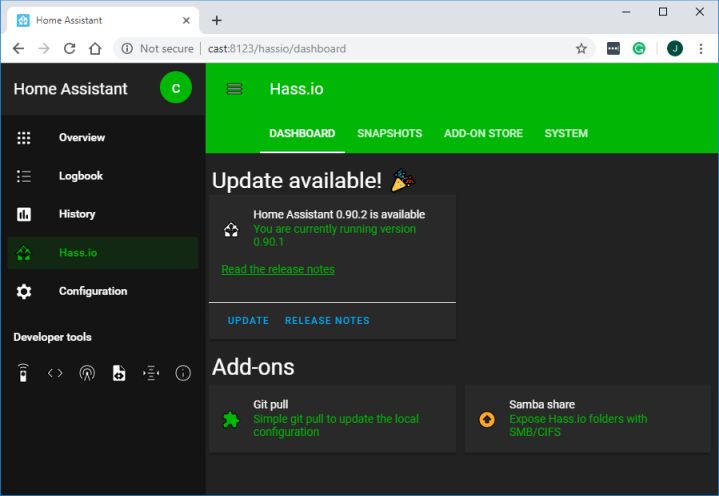Viewport: 719px width, 496px height.
Task: Open the Services developer tool remote icon
Action: [23, 373]
